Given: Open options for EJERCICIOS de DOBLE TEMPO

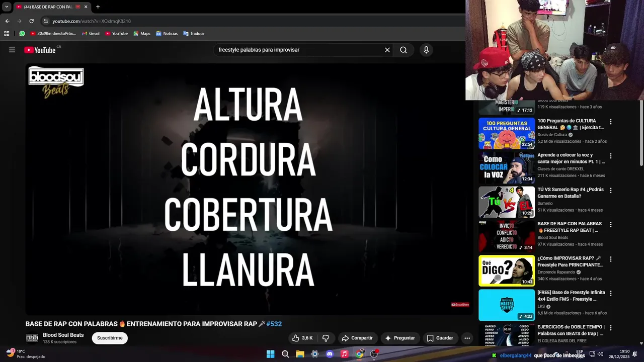Looking at the screenshot, I should [611, 328].
